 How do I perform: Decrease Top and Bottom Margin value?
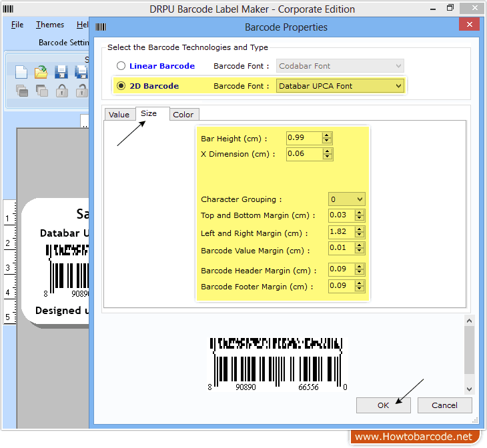(360, 218)
